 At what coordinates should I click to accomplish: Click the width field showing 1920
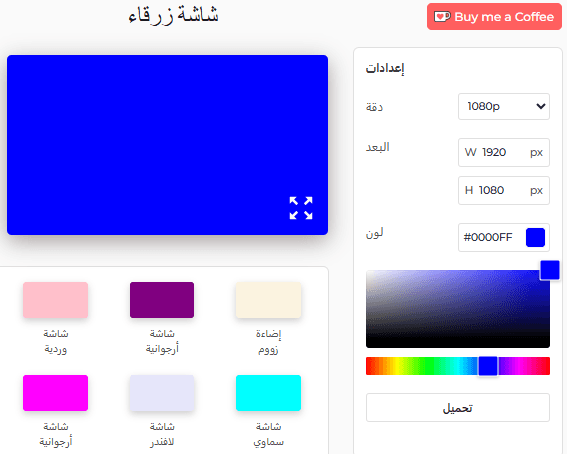coord(504,153)
